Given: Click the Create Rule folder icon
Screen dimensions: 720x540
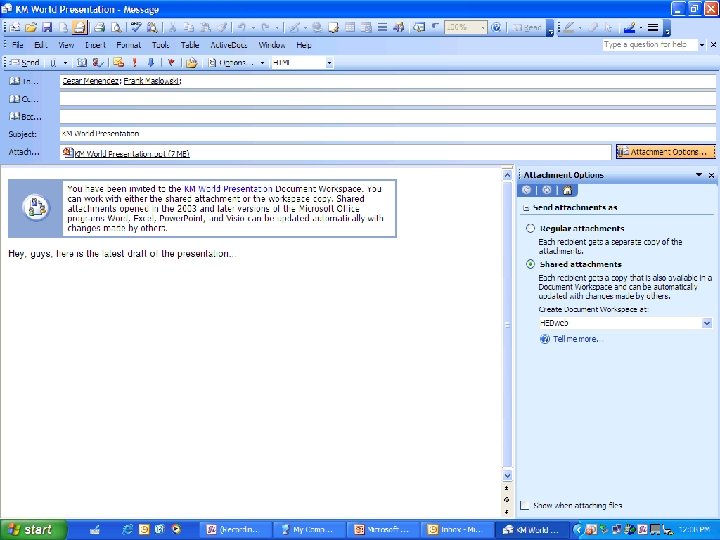Looking at the screenshot, I should (191, 62).
